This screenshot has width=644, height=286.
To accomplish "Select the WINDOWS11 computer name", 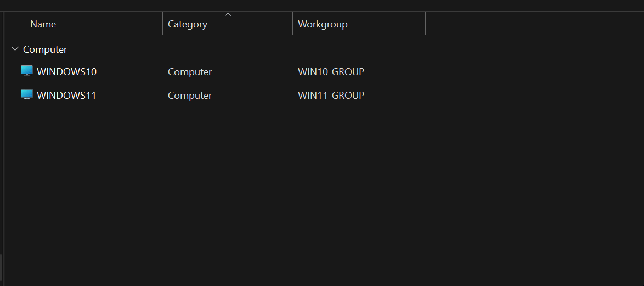I will click(66, 96).
